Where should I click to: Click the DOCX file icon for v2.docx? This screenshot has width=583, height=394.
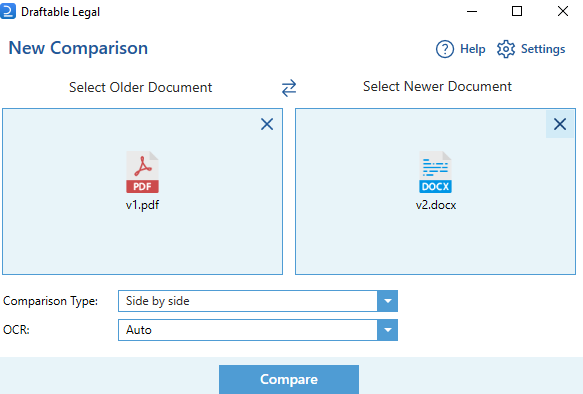[435, 172]
